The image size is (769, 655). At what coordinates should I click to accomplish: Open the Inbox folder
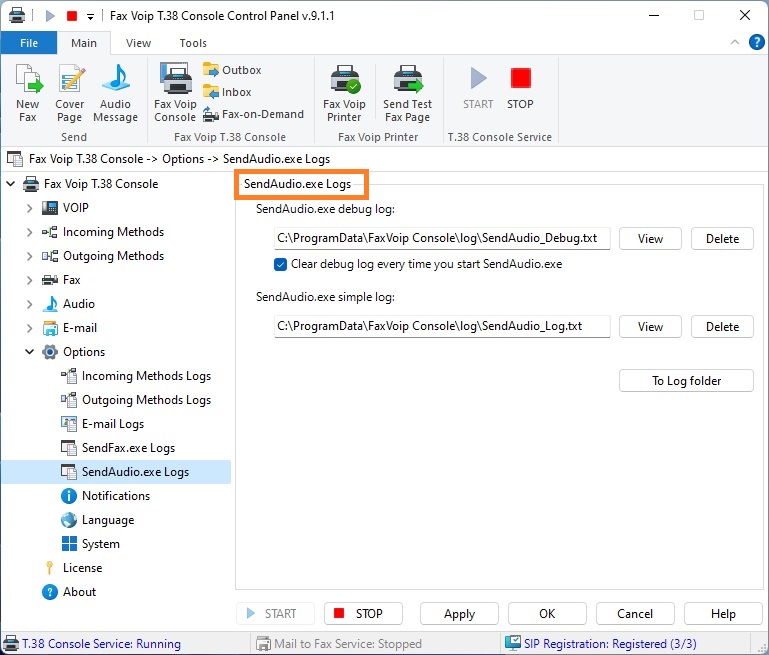pyautogui.click(x=227, y=92)
